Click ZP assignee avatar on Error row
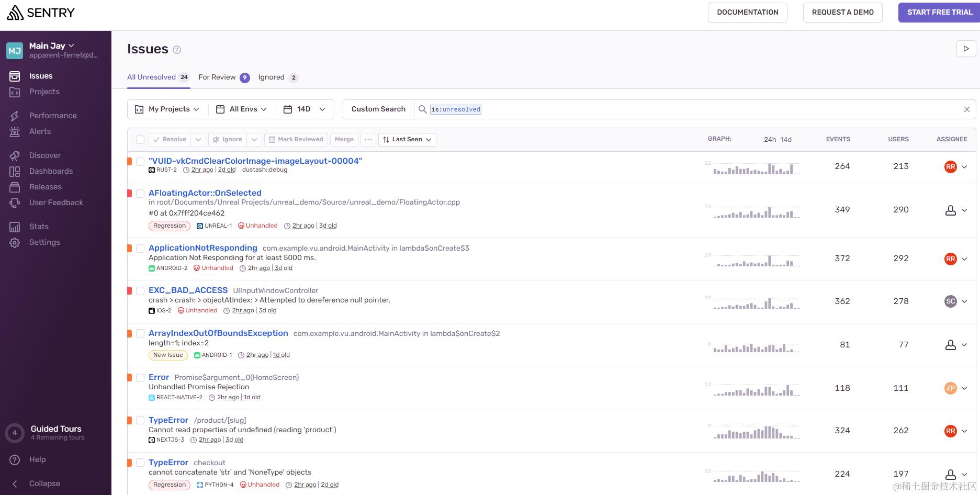This screenshot has height=495, width=980. [951, 388]
